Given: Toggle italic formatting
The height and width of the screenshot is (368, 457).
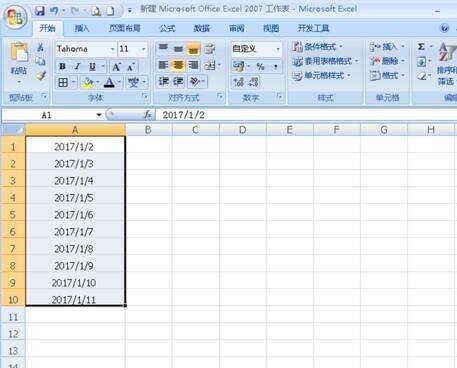Looking at the screenshot, I should [77, 67].
